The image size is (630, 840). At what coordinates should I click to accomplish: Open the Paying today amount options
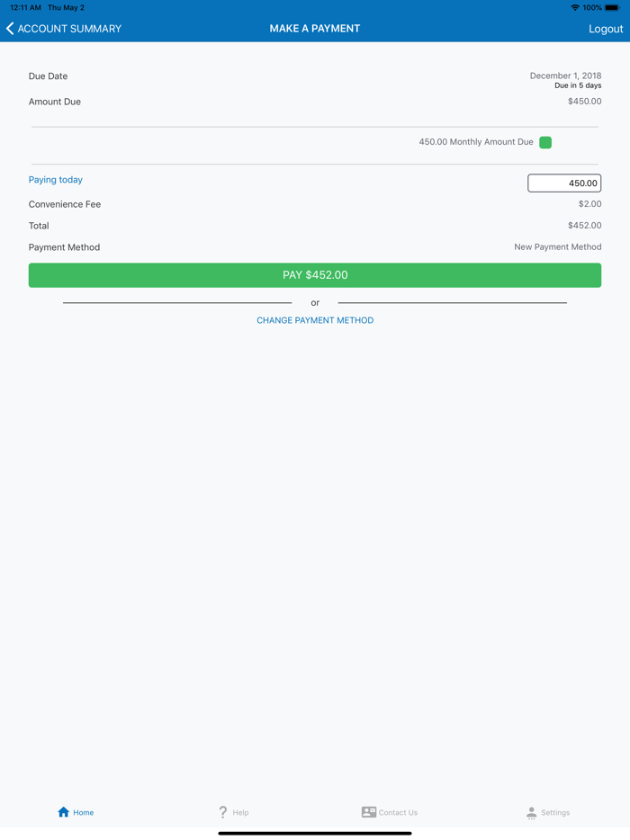tap(55, 179)
